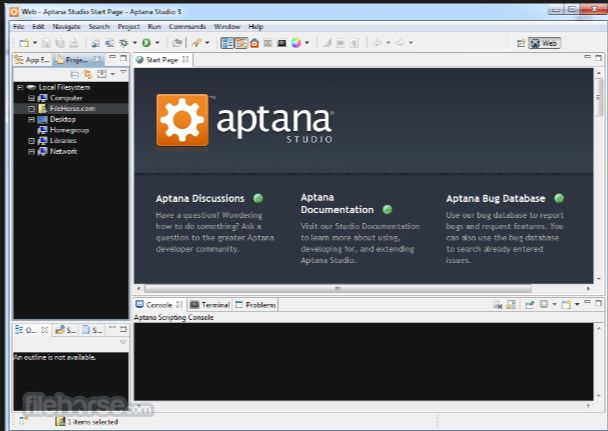Click the Aptana Discussions green arrow
Viewport: 608px width, 431px height.
pos(258,198)
